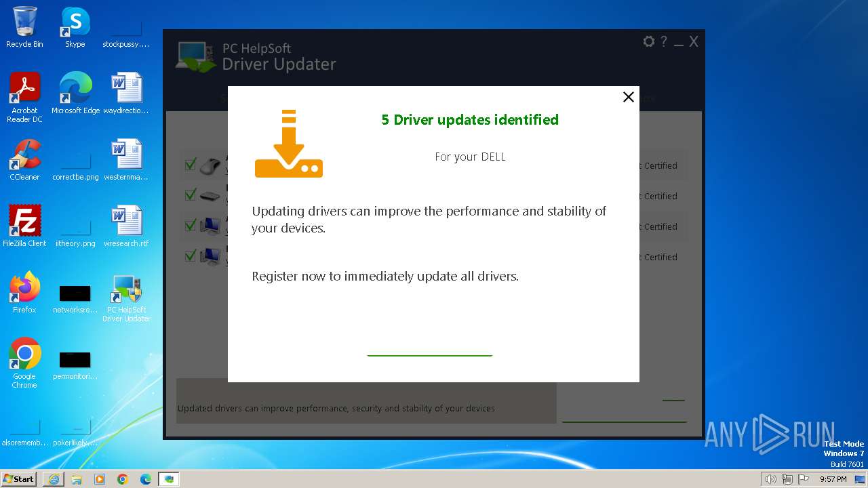This screenshot has width=868, height=488.
Task: Uncheck the mouse device driver checkbox
Action: tap(191, 165)
